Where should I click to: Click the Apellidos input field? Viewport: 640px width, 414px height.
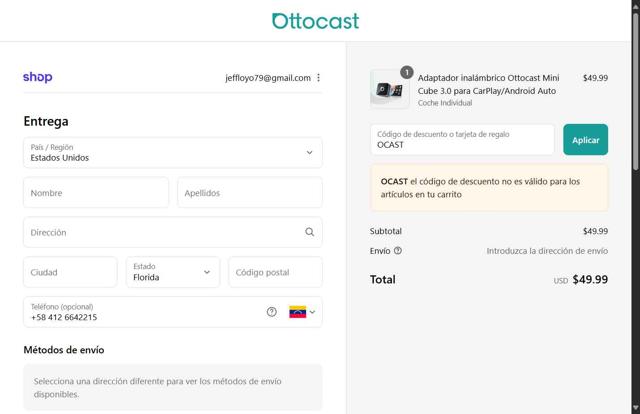pyautogui.click(x=250, y=192)
